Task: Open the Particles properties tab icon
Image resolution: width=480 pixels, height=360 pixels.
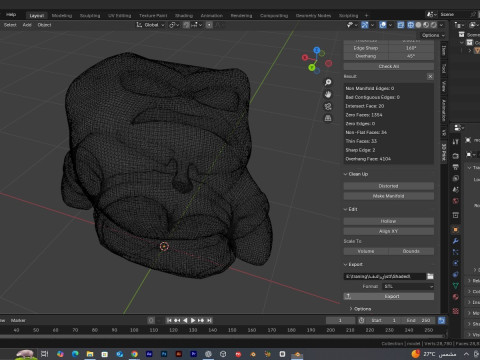Action: 455,252
